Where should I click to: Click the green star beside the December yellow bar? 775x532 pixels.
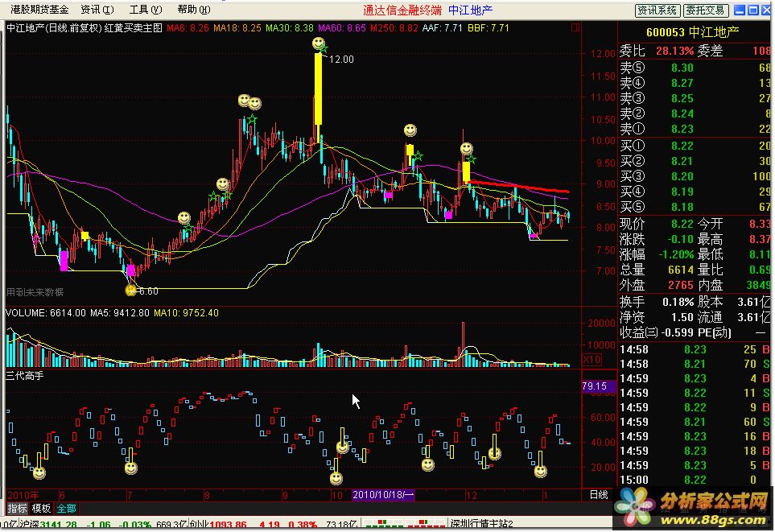[x=471, y=159]
